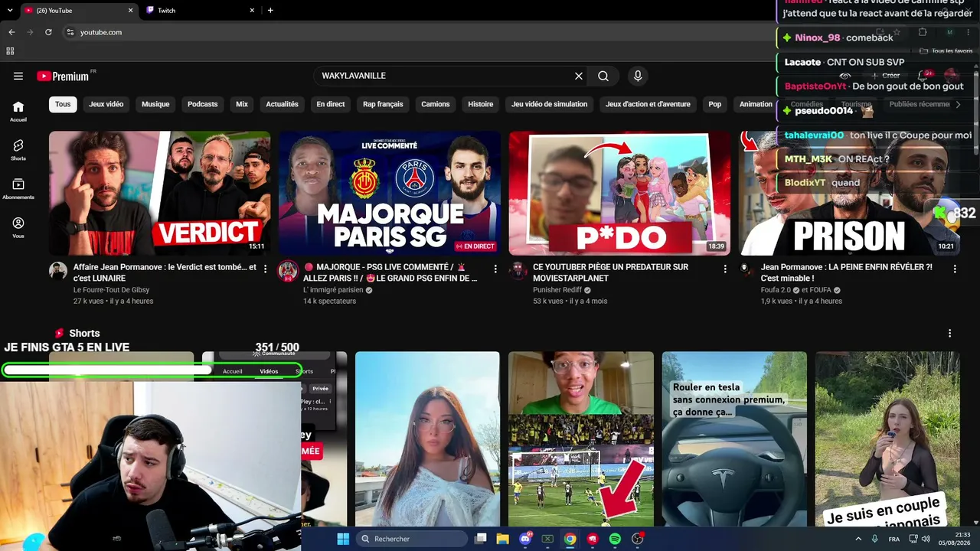Open the Windows Start menu

tap(342, 539)
